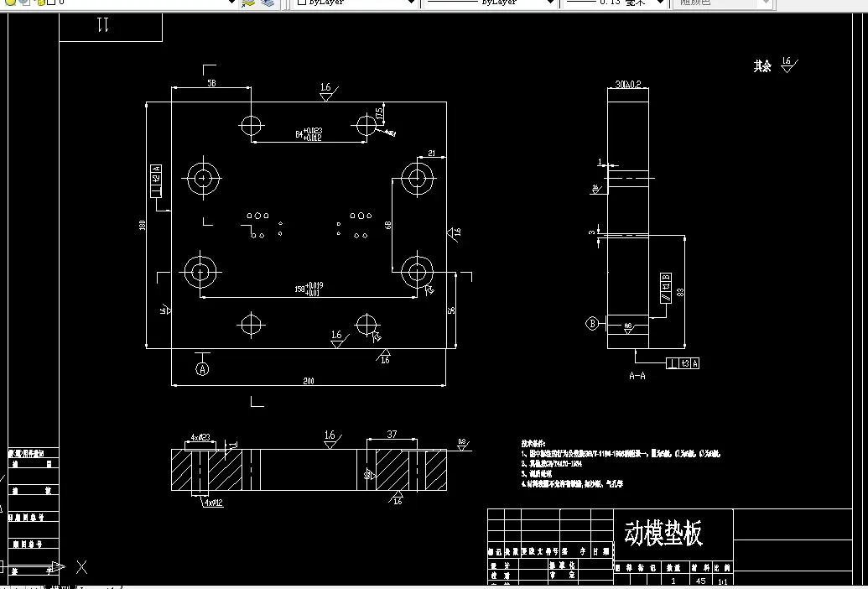Select the 17.5 vertical dimension
Image resolution: width=868 pixels, height=589 pixels.
(x=379, y=114)
